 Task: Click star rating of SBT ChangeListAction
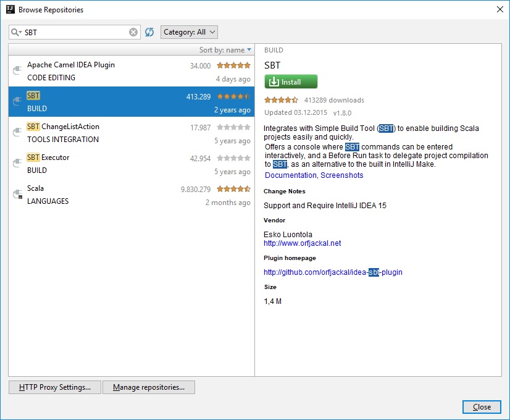[x=233, y=127]
